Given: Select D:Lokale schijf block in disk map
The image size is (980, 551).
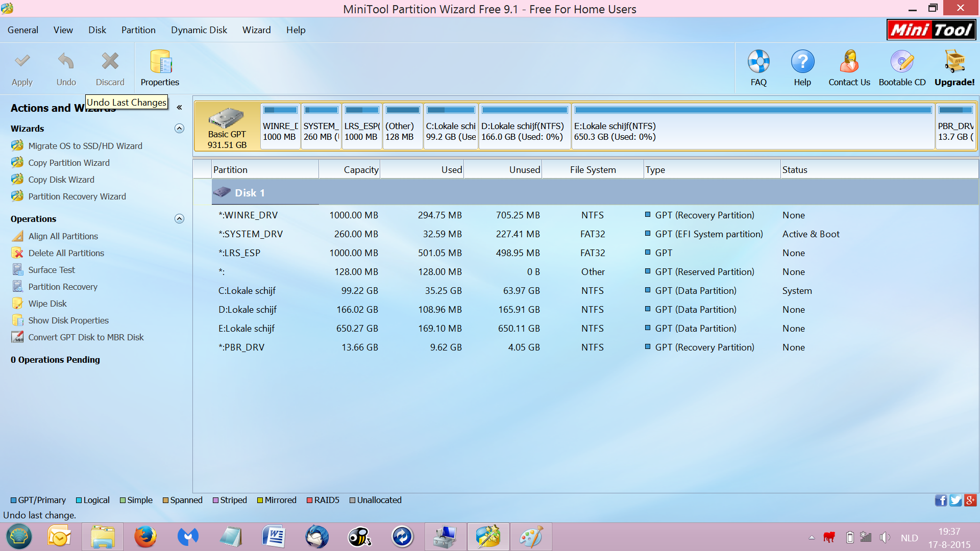Looking at the screenshot, I should point(525,126).
